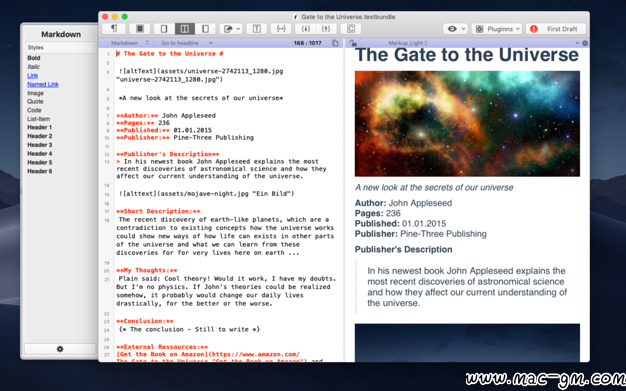Click the up arrow braces icon
The width and height of the screenshot is (626, 391).
(326, 29)
